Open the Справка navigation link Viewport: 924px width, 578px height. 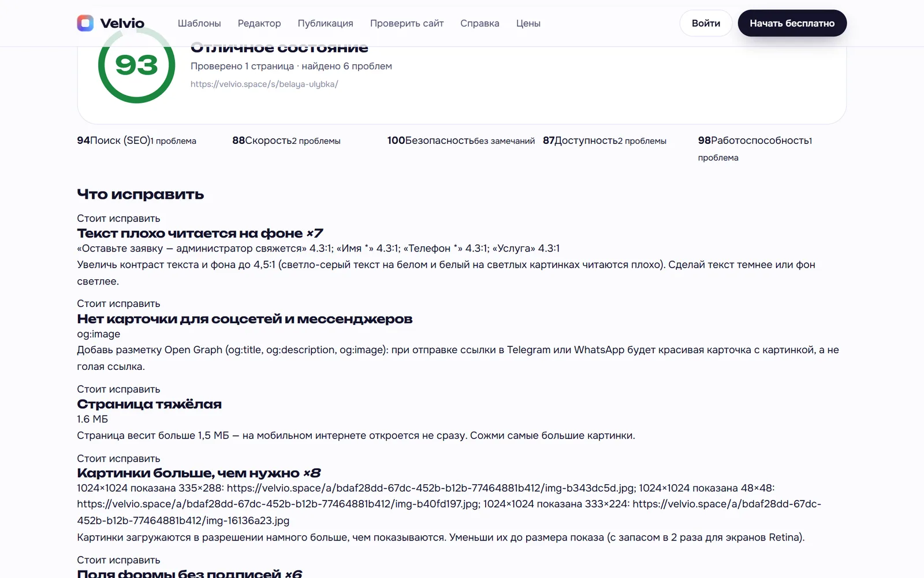pyautogui.click(x=480, y=23)
